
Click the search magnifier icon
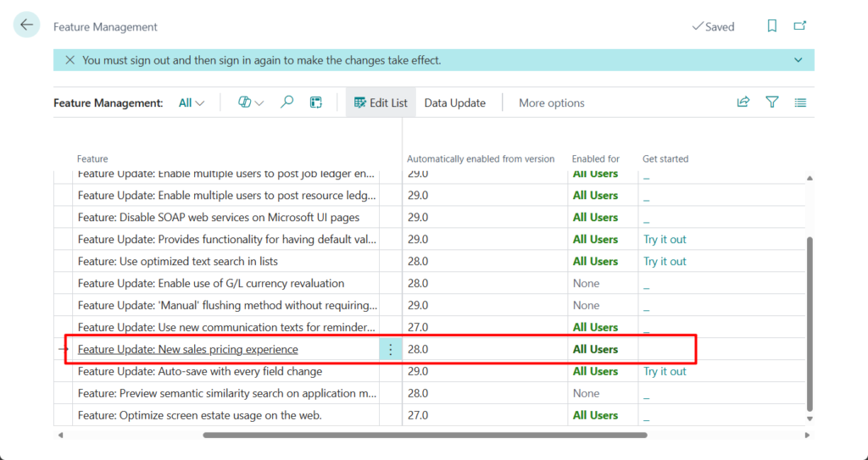[x=287, y=103]
